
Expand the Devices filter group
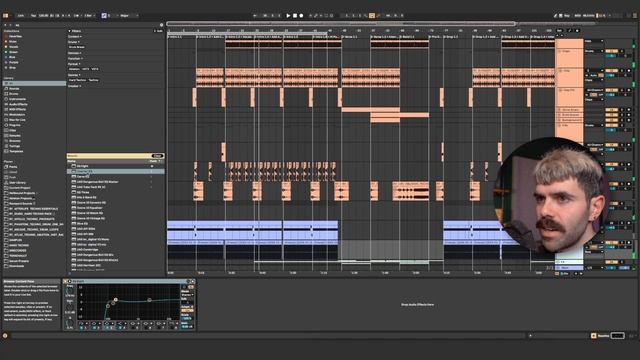click(x=74, y=53)
